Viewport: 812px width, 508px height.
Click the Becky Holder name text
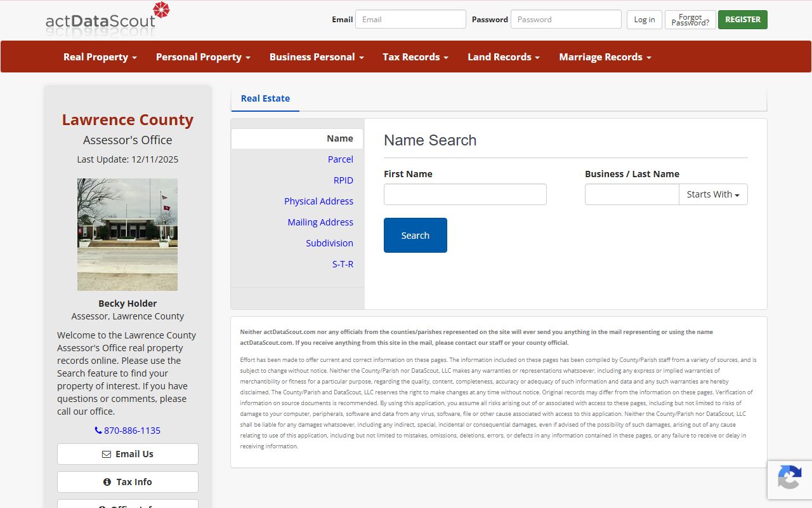click(x=128, y=304)
